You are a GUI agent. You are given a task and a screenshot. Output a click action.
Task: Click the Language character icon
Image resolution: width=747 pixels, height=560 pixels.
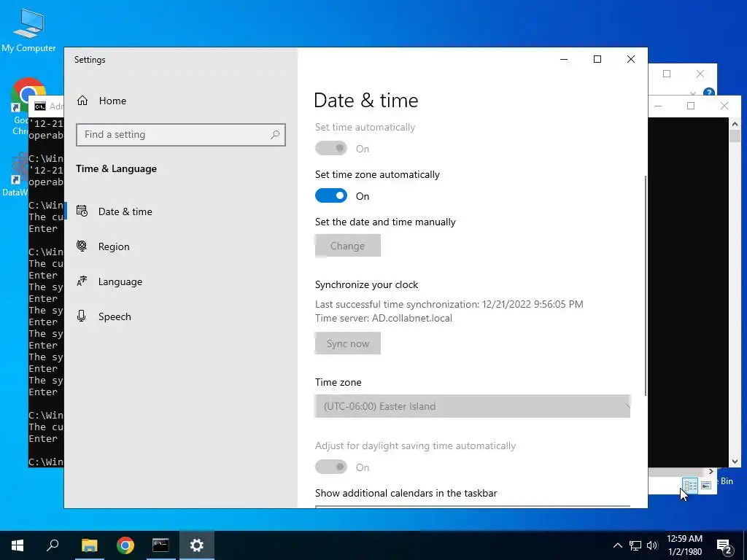coord(82,281)
